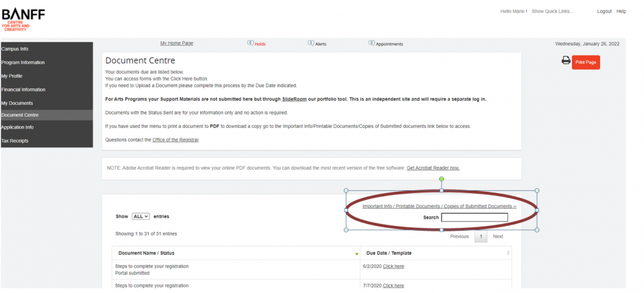Open the Appointments link
The height and width of the screenshot is (293, 644).
(x=389, y=44)
